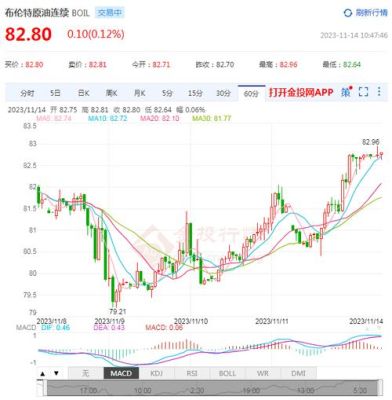Select the 无 indicator option
Screen dimensions: 392x400
pos(86,373)
